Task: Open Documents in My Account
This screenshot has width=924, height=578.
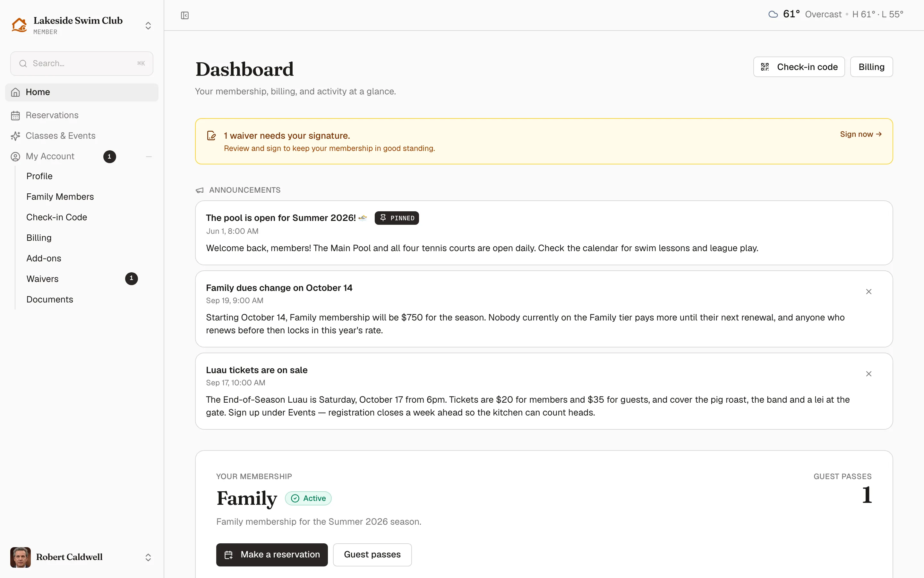Action: (x=50, y=300)
